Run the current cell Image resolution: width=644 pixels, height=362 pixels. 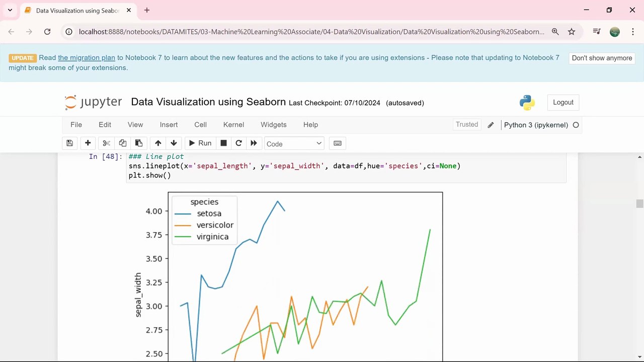[x=200, y=143]
